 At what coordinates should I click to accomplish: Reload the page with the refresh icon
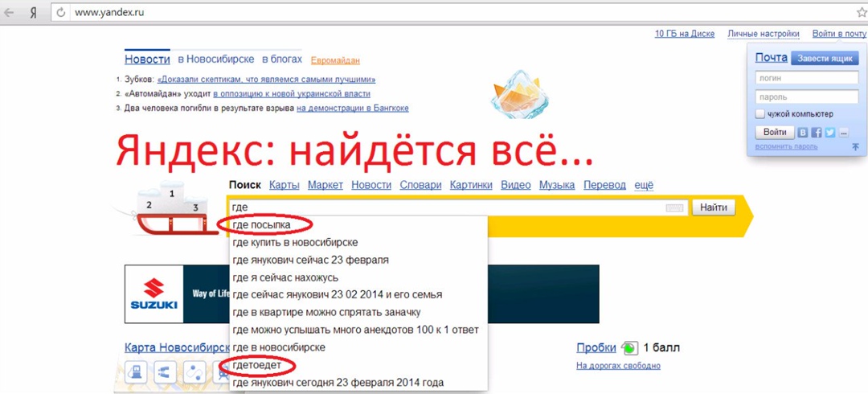coord(60,13)
